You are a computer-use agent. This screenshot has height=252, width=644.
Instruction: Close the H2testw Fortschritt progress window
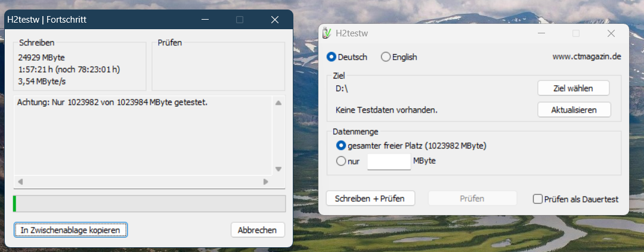275,20
